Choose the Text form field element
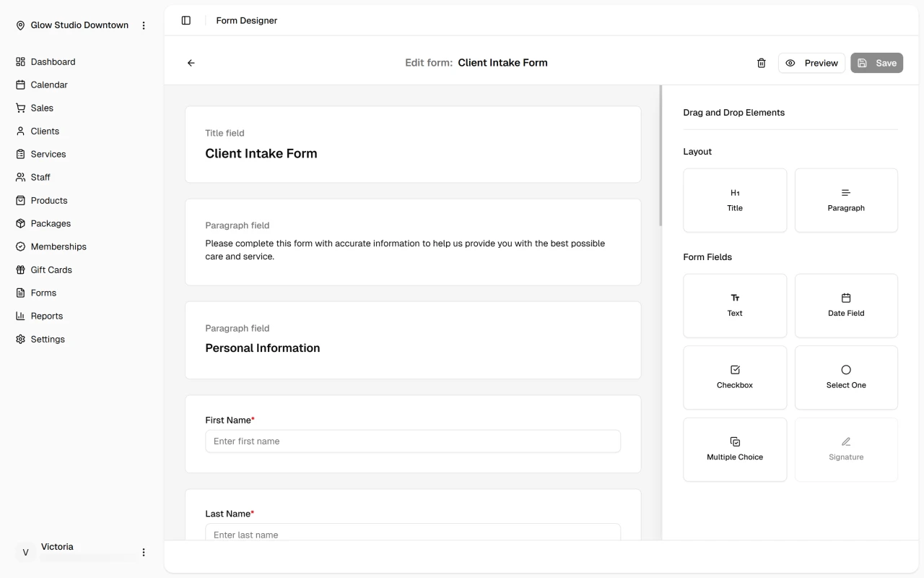Image resolution: width=924 pixels, height=578 pixels. [x=735, y=306]
